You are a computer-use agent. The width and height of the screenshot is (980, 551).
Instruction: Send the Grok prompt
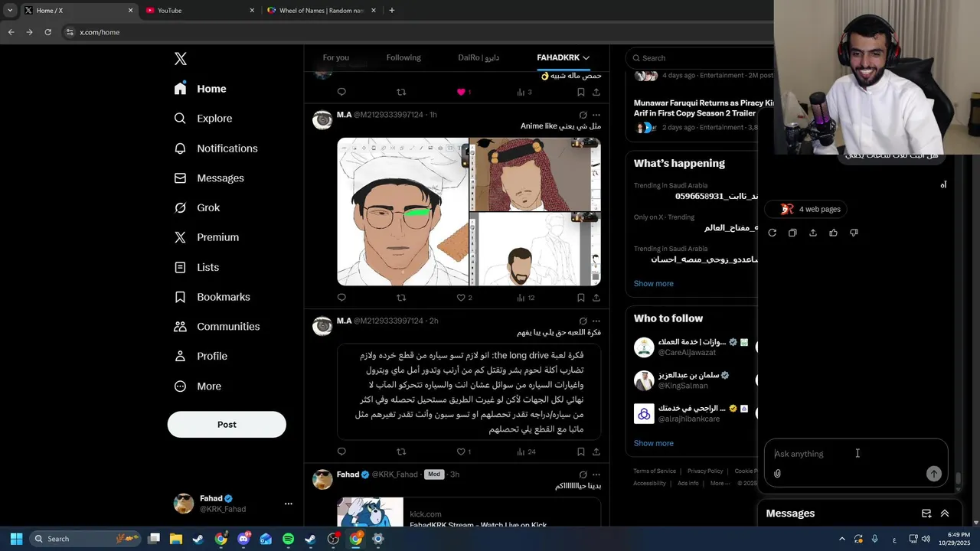point(933,474)
